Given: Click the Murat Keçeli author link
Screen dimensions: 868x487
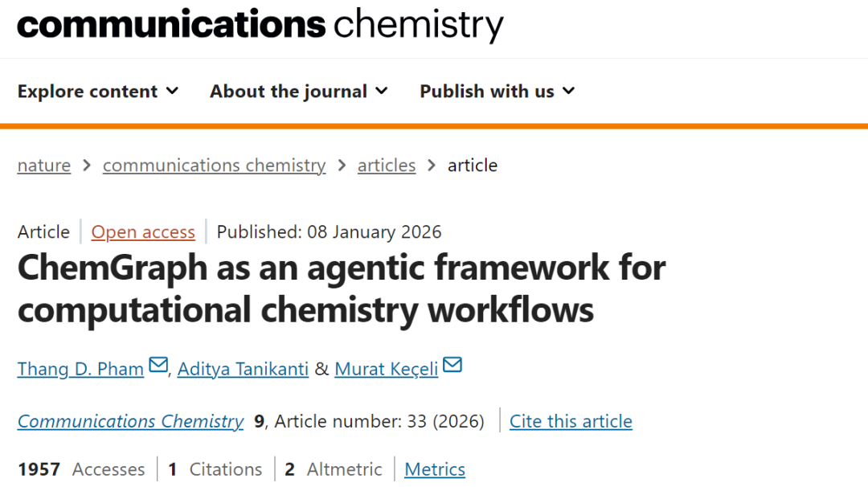Looking at the screenshot, I should (387, 369).
